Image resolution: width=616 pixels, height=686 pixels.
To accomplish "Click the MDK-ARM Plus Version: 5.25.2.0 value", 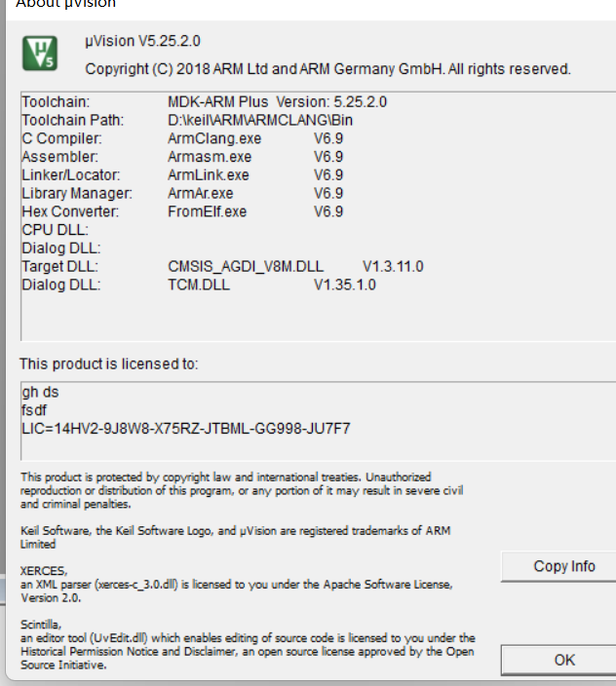I will (278, 102).
